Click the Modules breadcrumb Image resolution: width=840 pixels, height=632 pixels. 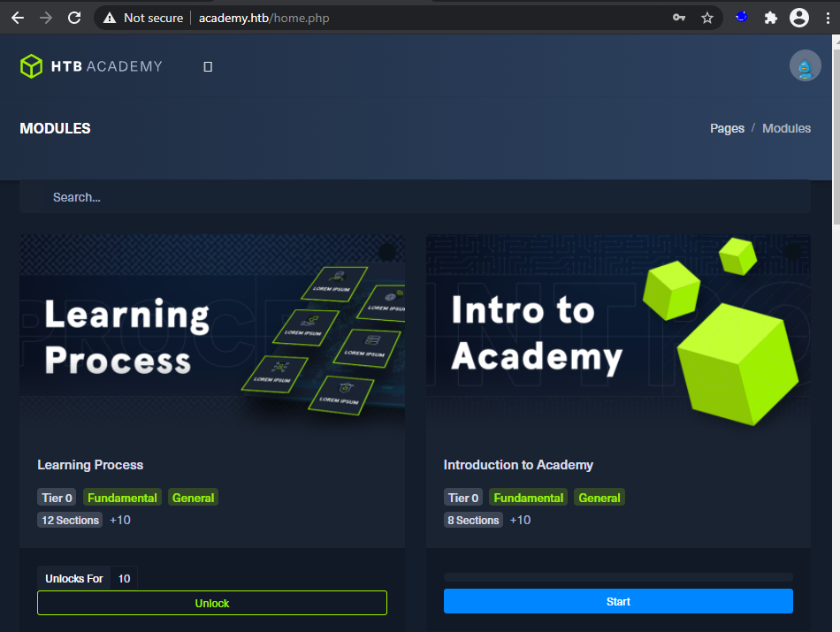pos(786,128)
